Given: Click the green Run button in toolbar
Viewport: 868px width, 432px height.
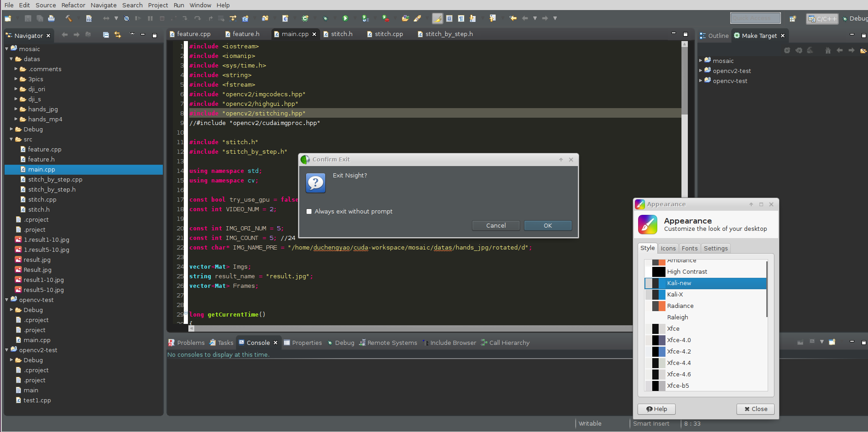Looking at the screenshot, I should point(345,19).
